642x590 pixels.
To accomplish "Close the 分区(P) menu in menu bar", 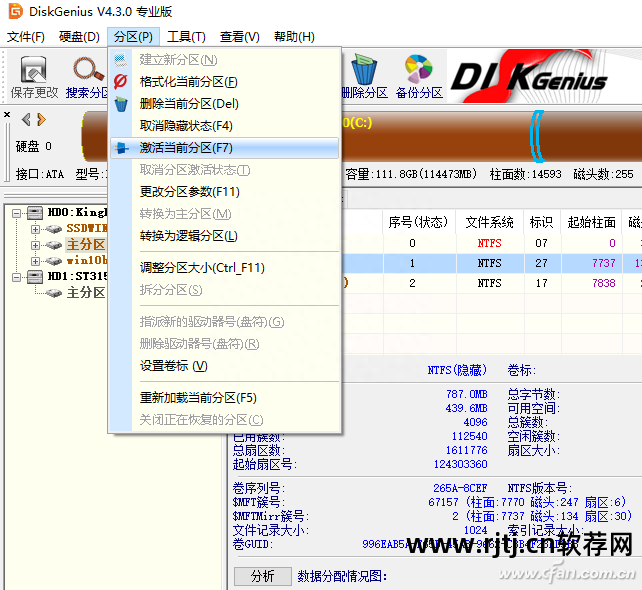I will click(x=133, y=37).
